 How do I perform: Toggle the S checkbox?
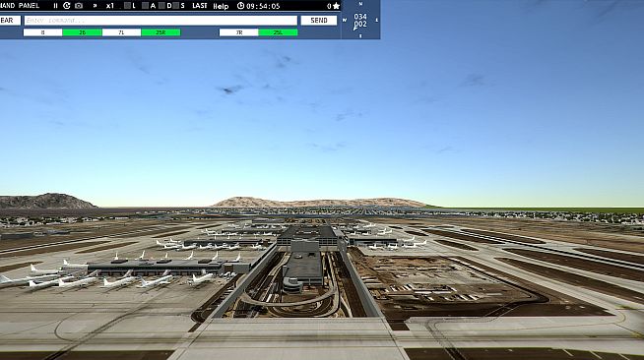pyautogui.click(x=176, y=6)
